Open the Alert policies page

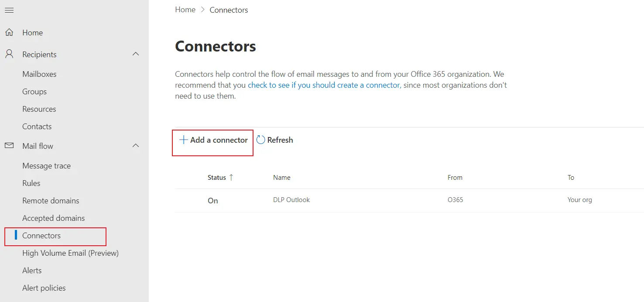click(44, 288)
